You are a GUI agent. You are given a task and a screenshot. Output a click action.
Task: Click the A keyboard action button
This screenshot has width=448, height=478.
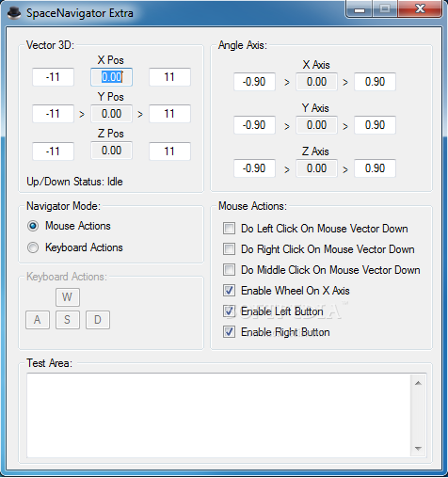coord(38,320)
